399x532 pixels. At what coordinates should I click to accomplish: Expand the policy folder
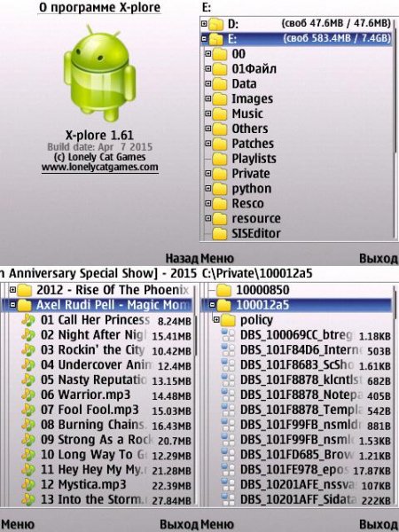click(216, 319)
